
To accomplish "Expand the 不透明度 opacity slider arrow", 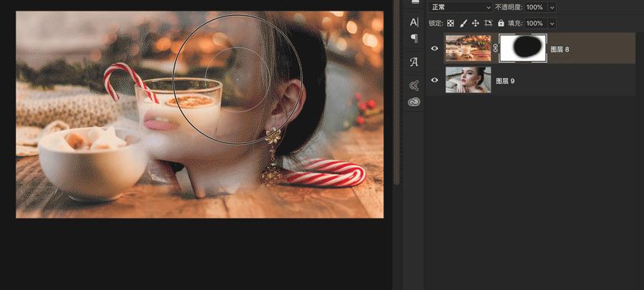I will pyautogui.click(x=552, y=6).
